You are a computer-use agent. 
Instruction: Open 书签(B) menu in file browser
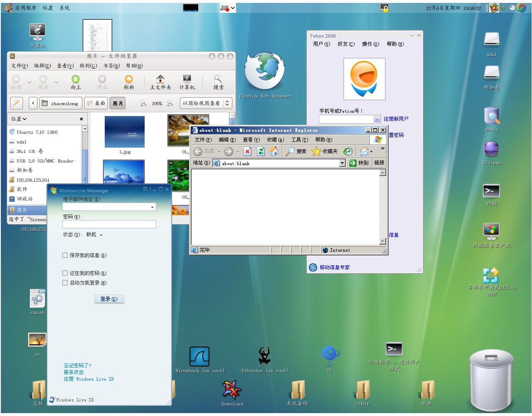tap(111, 66)
